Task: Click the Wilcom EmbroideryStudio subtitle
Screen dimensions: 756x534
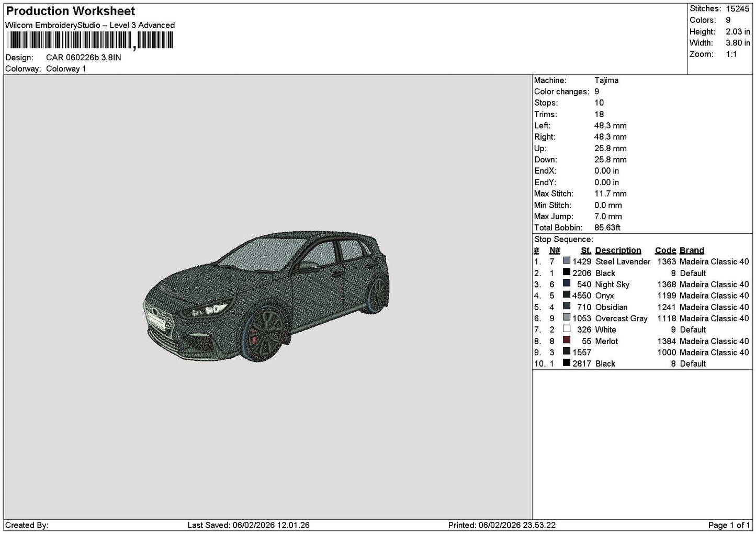Action: (90, 25)
